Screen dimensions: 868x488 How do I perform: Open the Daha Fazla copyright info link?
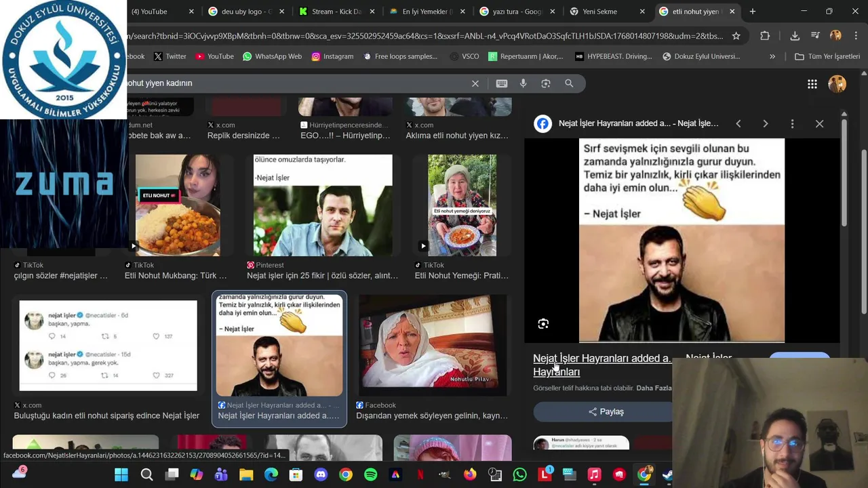coord(654,388)
